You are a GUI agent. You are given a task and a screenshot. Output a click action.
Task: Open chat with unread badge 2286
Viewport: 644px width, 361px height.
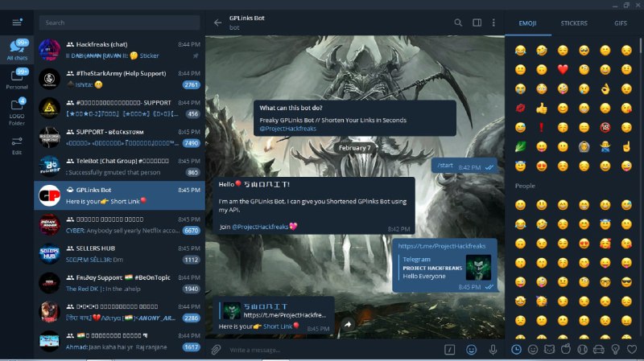(119, 312)
